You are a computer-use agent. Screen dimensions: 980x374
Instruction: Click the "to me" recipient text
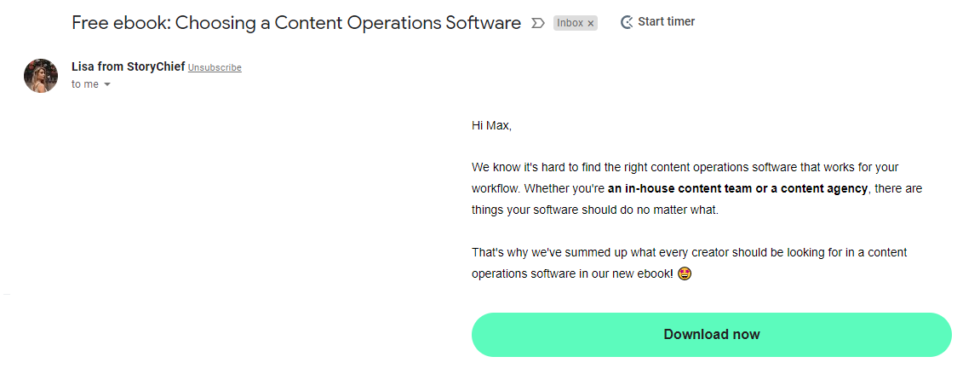pyautogui.click(x=85, y=84)
